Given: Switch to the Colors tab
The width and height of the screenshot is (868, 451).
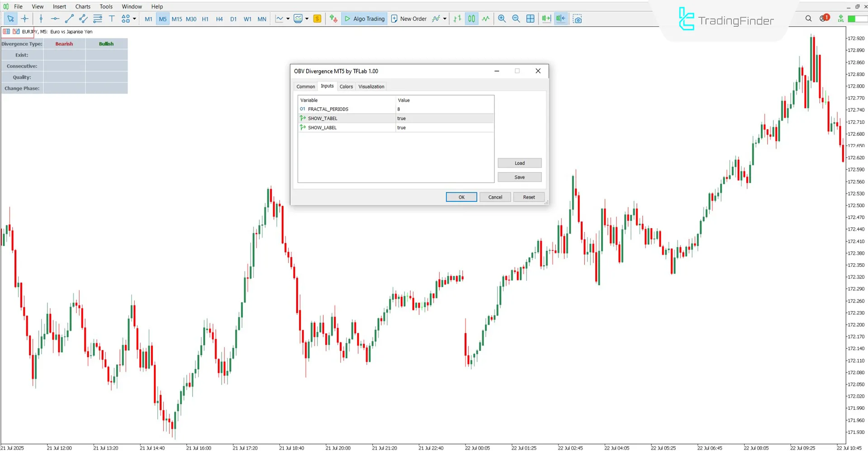Looking at the screenshot, I should 346,86.
